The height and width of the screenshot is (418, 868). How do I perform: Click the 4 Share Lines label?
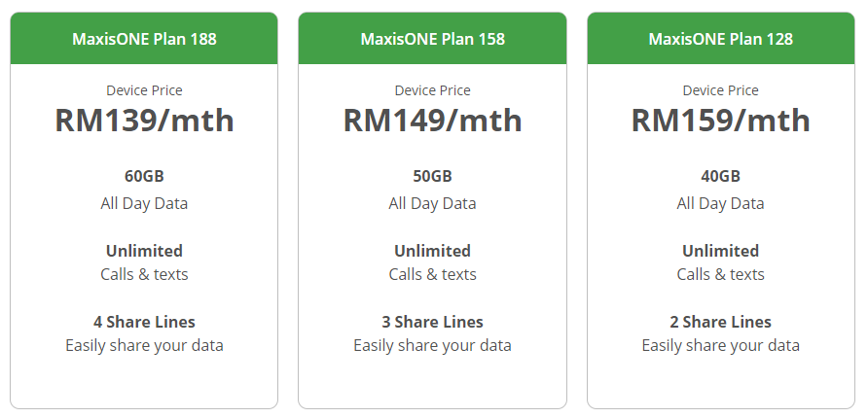(x=144, y=322)
